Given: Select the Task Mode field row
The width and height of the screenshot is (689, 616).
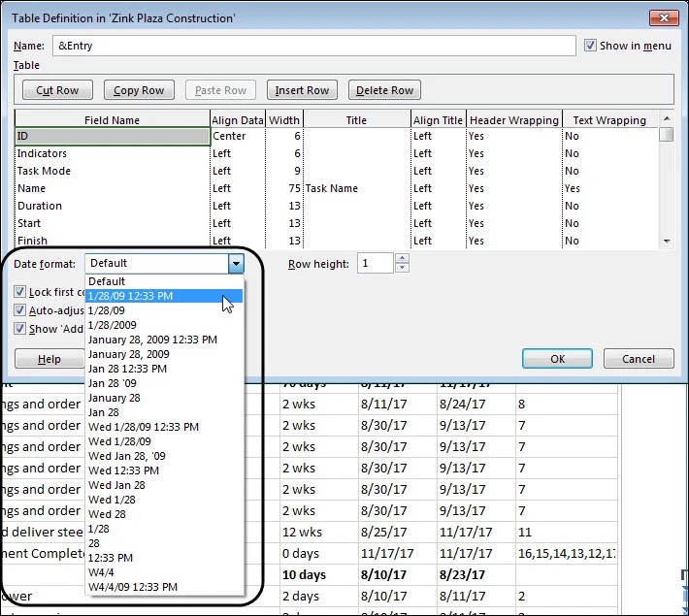Looking at the screenshot, I should (112, 171).
